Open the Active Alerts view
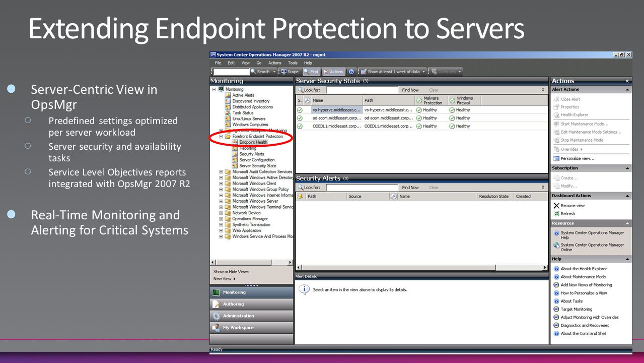The image size is (644, 363). 243,95
